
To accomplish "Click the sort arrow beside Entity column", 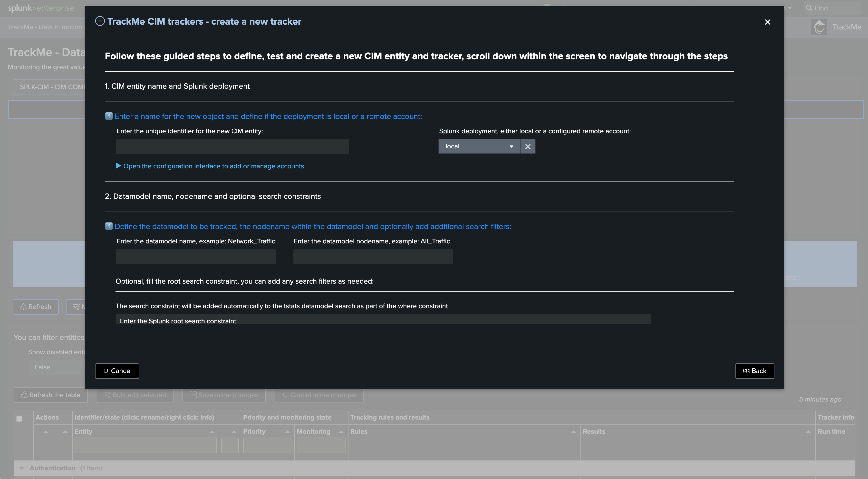I will (x=212, y=431).
